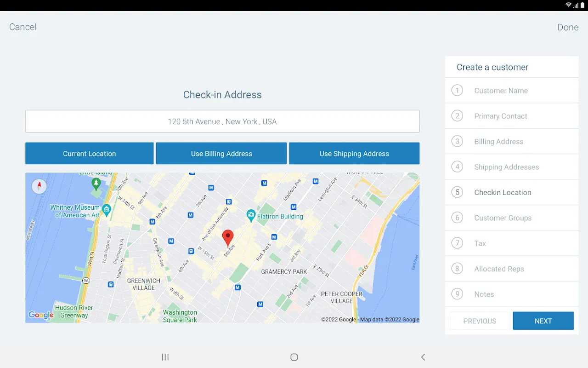Select the red location pin on 5th Ave
This screenshot has height=368, width=588.
coord(228,239)
